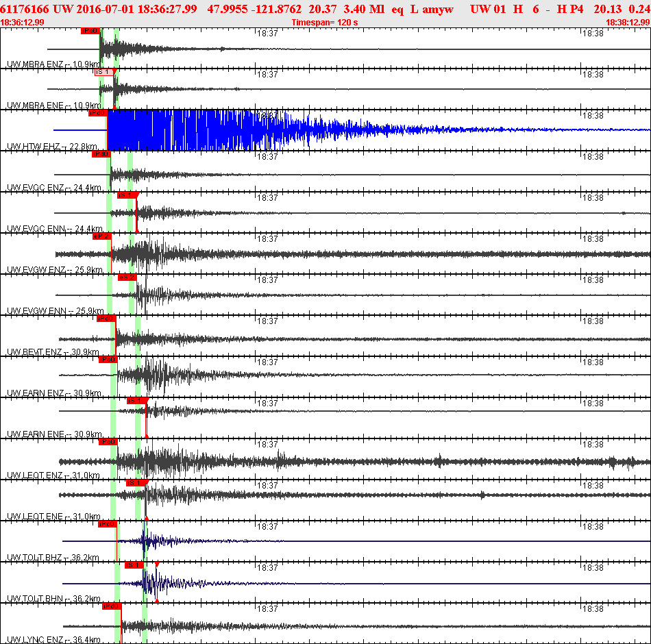Click the Timespan= 120 s header text
651x644 pixels.
click(325, 23)
